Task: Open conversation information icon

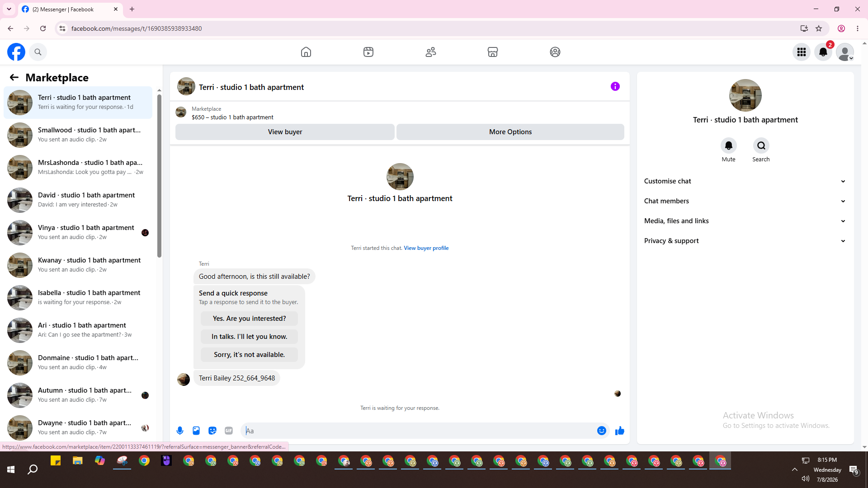Action: (615, 86)
